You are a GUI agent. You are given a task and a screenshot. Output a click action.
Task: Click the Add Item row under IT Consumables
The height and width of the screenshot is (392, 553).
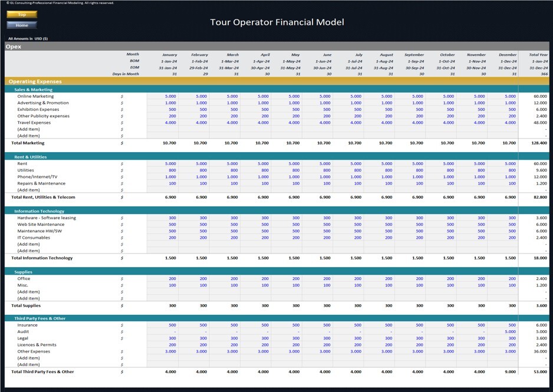coord(29,244)
